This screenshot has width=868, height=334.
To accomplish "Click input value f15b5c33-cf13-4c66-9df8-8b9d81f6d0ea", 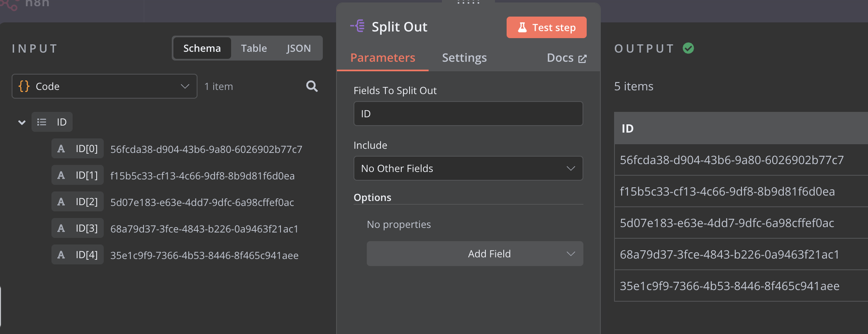I will (x=202, y=176).
